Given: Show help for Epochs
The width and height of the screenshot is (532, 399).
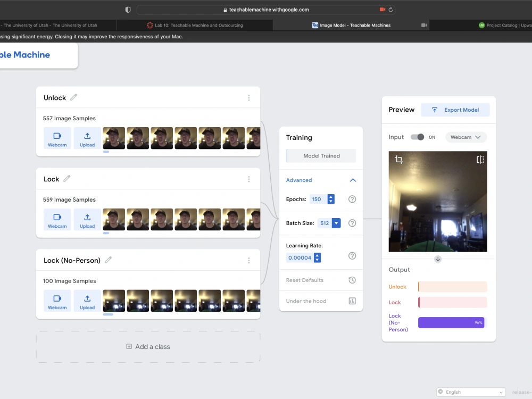Looking at the screenshot, I should [352, 199].
